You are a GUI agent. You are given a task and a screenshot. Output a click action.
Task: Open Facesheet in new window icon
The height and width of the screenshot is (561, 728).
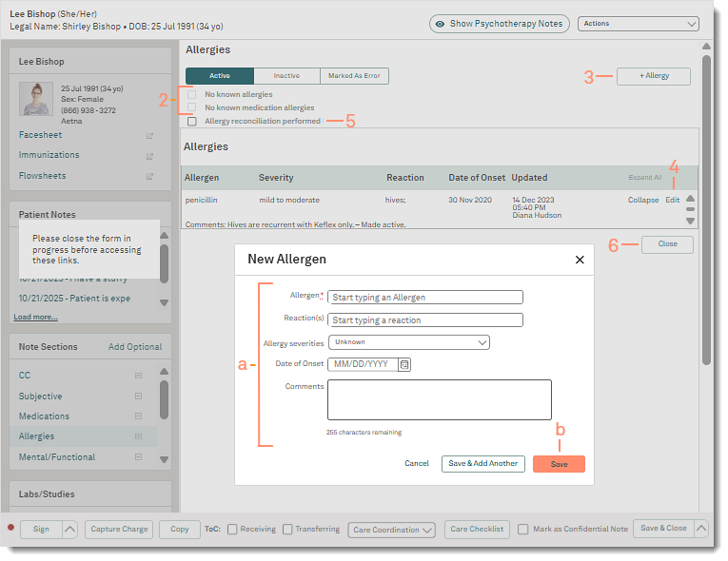[x=149, y=135]
